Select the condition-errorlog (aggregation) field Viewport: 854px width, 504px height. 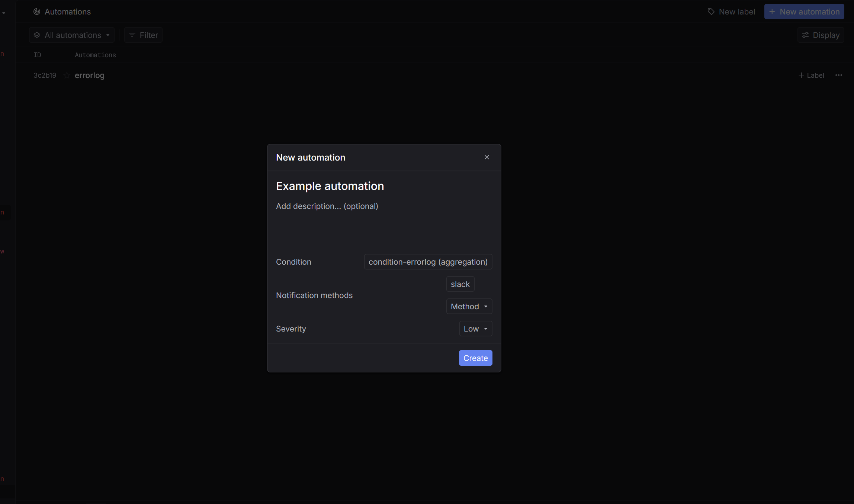pyautogui.click(x=428, y=262)
